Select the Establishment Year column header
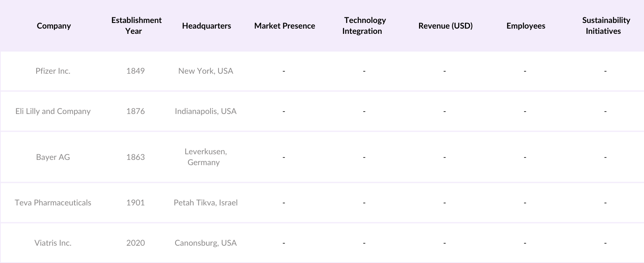644x263 pixels. tap(136, 25)
